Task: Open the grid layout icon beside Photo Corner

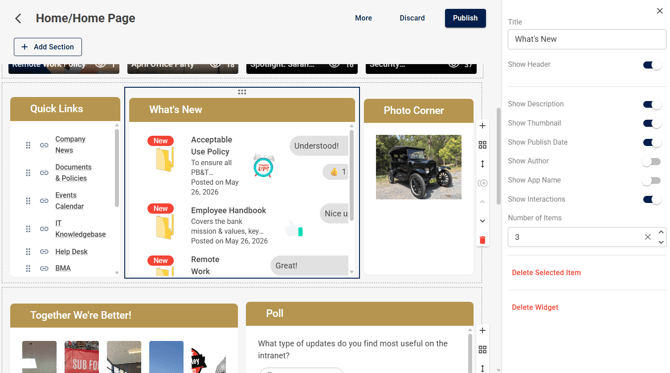Action: (x=482, y=145)
